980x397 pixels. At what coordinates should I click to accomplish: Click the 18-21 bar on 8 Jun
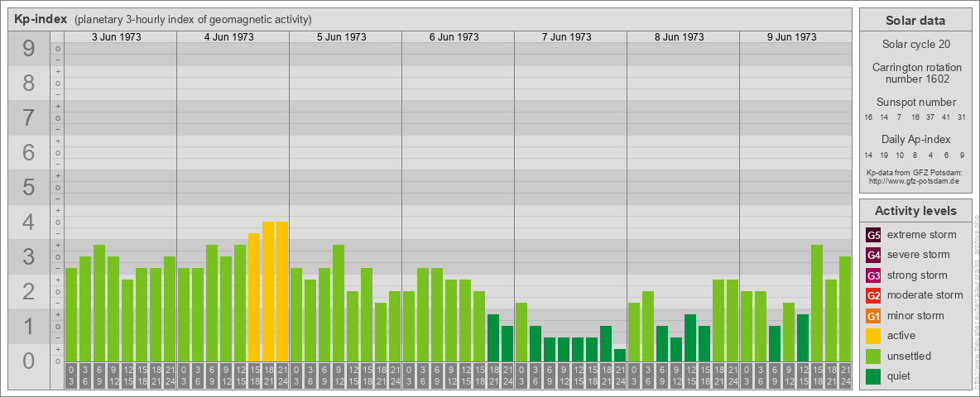(718, 320)
